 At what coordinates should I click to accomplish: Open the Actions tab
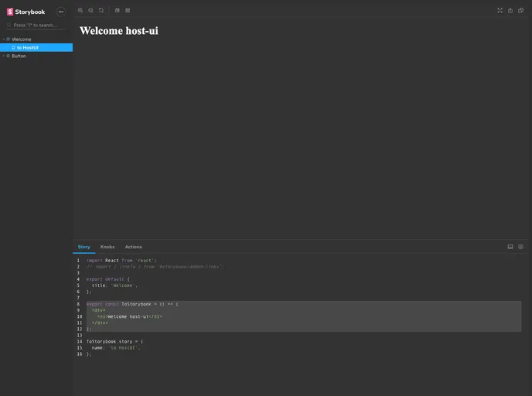tap(133, 247)
